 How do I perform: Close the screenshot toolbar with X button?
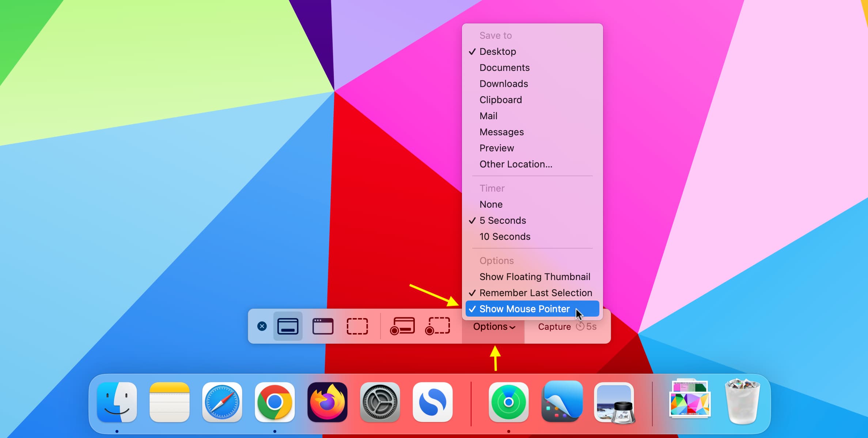tap(262, 326)
